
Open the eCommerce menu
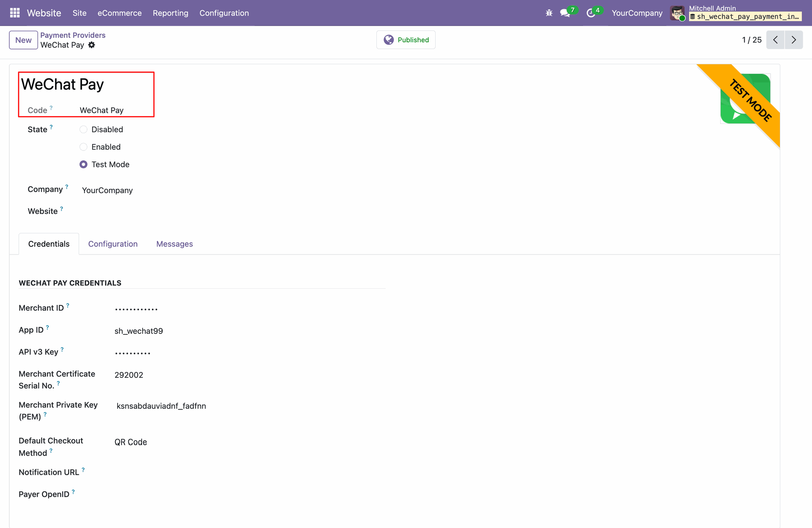tap(120, 13)
